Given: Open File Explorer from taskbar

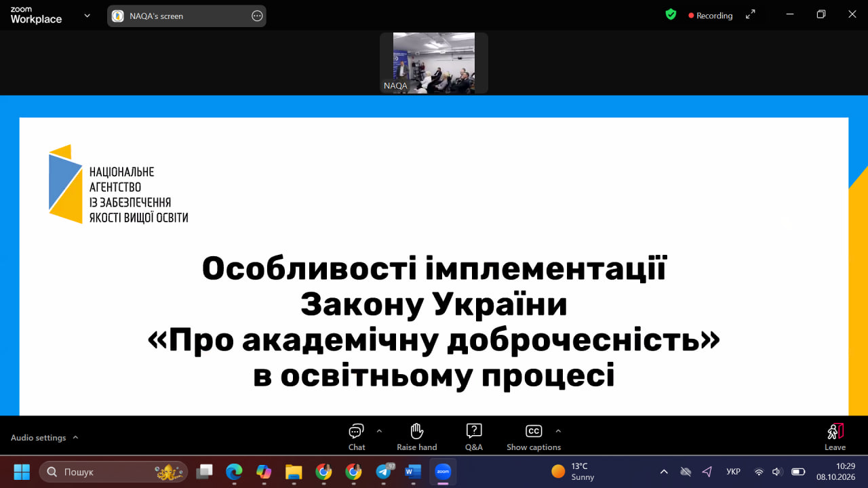Looking at the screenshot, I should point(294,472).
